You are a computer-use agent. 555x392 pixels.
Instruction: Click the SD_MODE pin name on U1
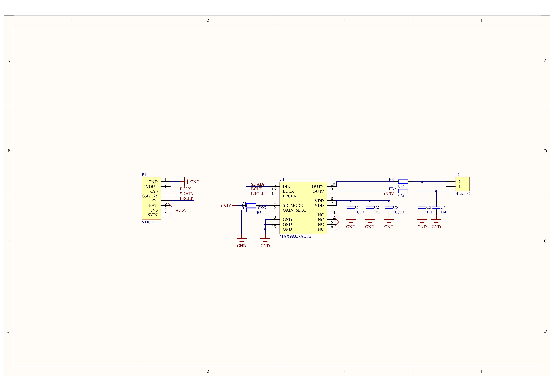(x=293, y=205)
